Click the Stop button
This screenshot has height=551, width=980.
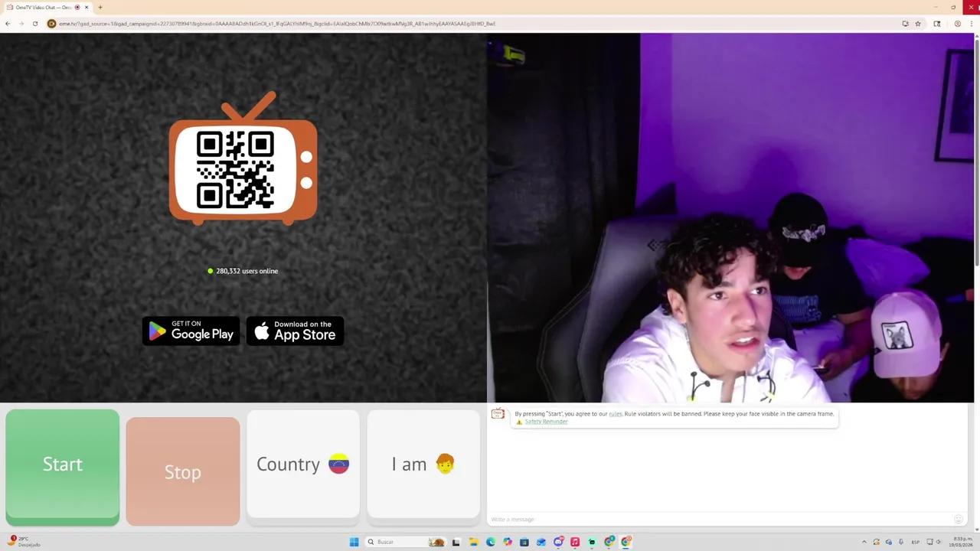(x=183, y=471)
